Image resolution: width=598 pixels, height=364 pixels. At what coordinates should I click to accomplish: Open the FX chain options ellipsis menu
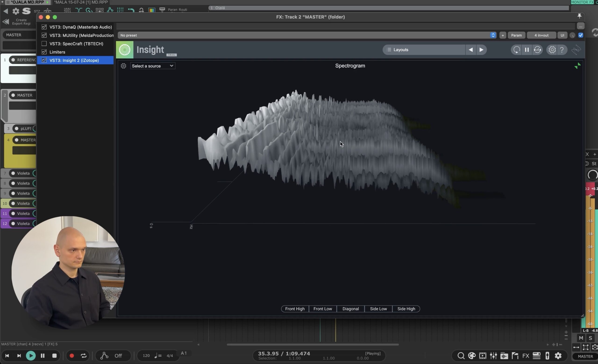580,26
